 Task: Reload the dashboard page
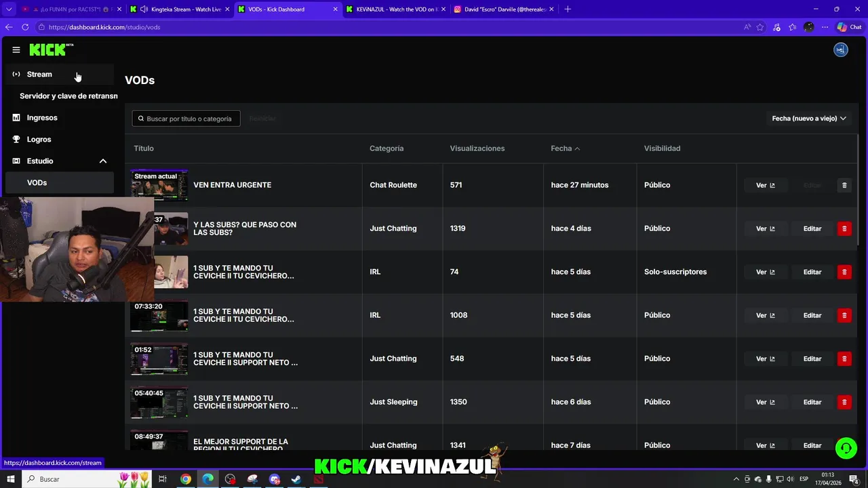pos(25,27)
